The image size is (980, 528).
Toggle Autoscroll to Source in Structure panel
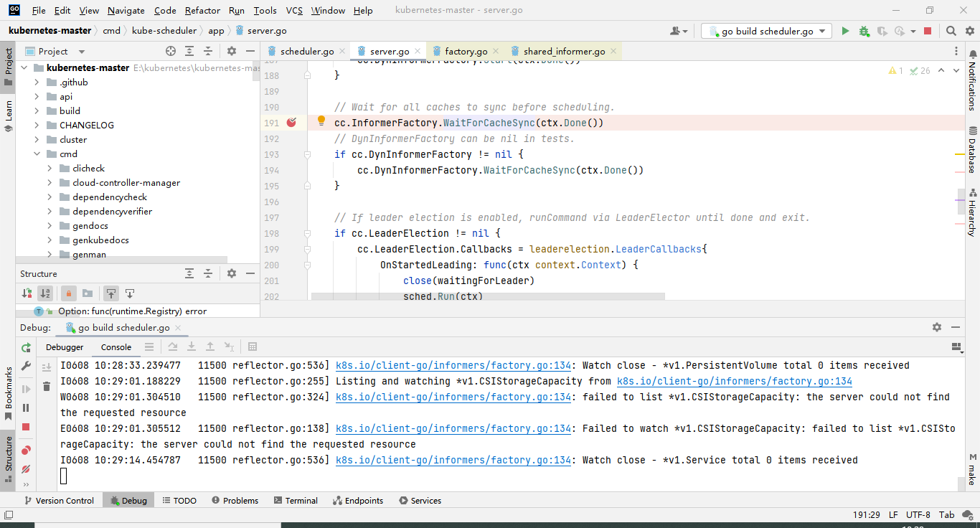point(110,293)
